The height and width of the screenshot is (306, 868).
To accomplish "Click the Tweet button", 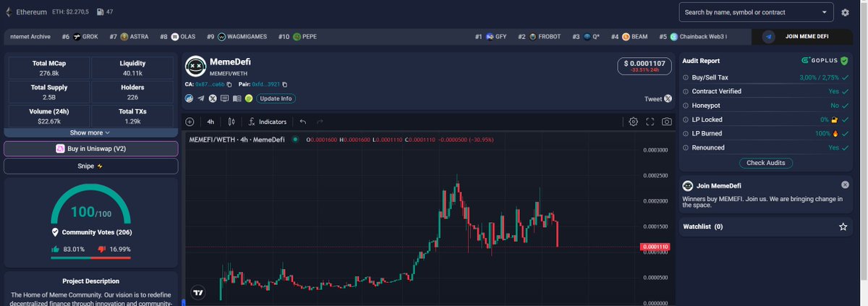I will click(x=658, y=99).
